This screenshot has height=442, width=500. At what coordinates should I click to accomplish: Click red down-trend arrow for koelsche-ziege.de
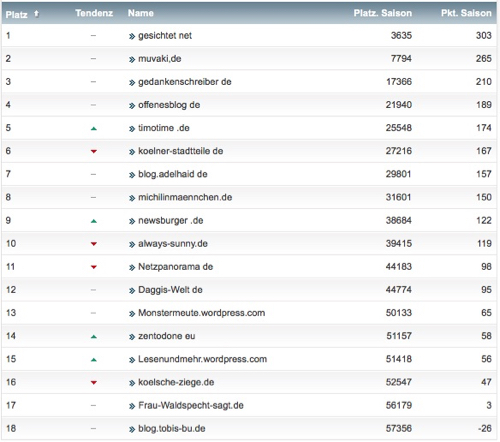click(x=94, y=383)
